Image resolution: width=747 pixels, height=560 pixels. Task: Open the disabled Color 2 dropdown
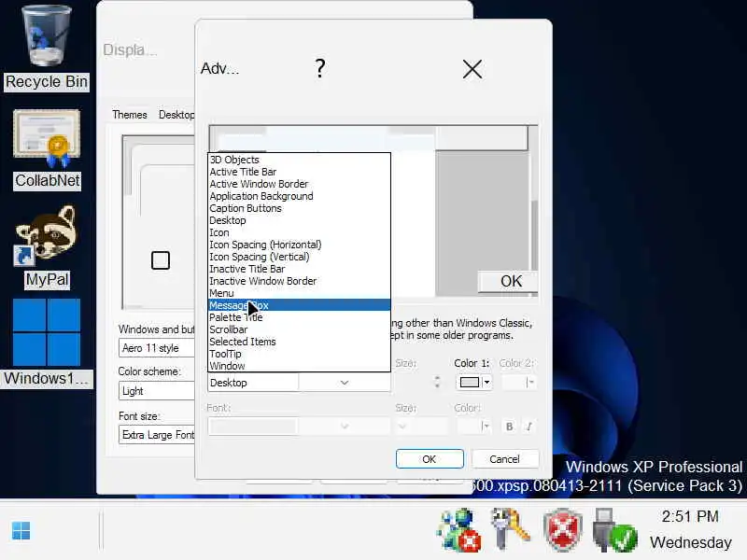click(x=518, y=382)
